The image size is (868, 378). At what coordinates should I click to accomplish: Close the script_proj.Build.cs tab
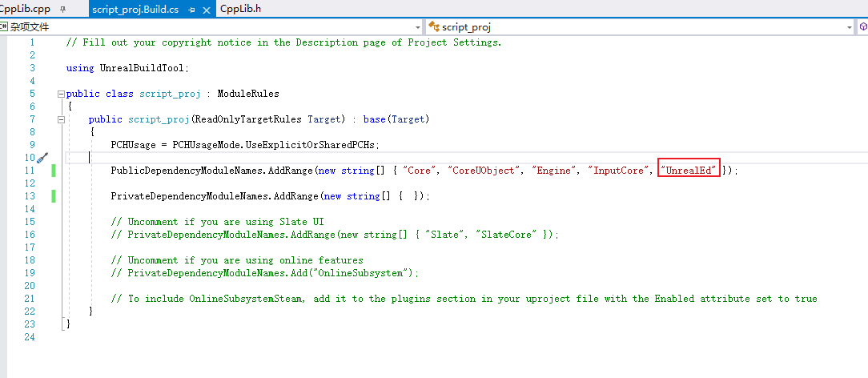[205, 10]
